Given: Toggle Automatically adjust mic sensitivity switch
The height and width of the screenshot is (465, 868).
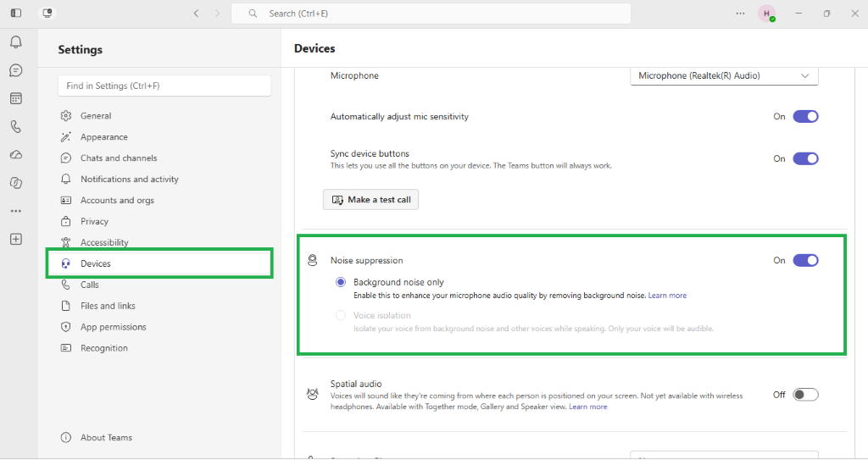Looking at the screenshot, I should [805, 117].
